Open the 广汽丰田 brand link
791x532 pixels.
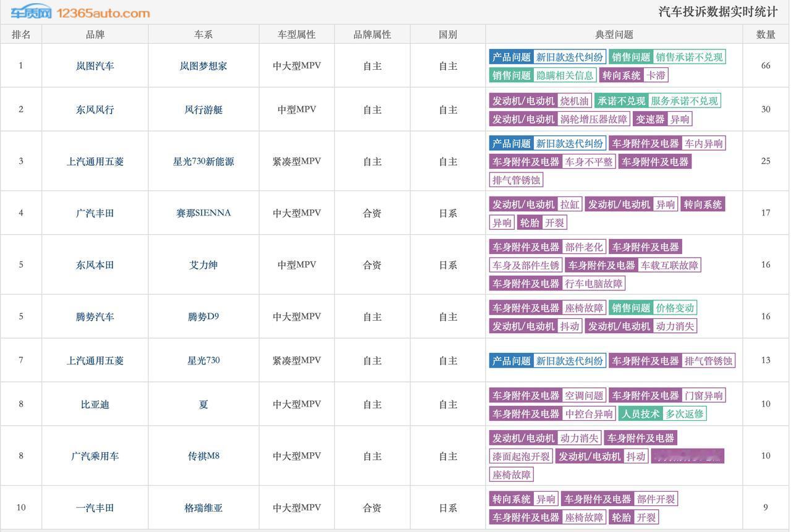(x=95, y=213)
